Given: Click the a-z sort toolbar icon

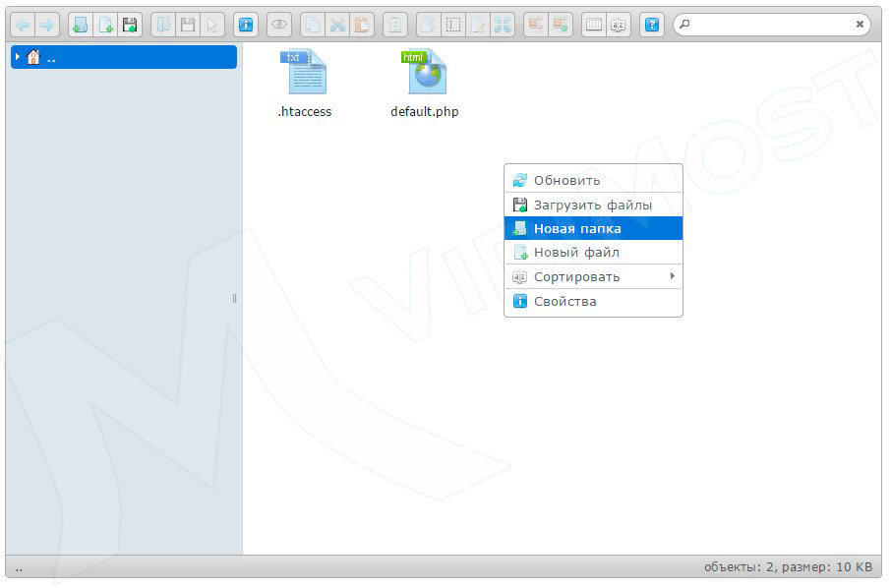Looking at the screenshot, I should coord(619,25).
